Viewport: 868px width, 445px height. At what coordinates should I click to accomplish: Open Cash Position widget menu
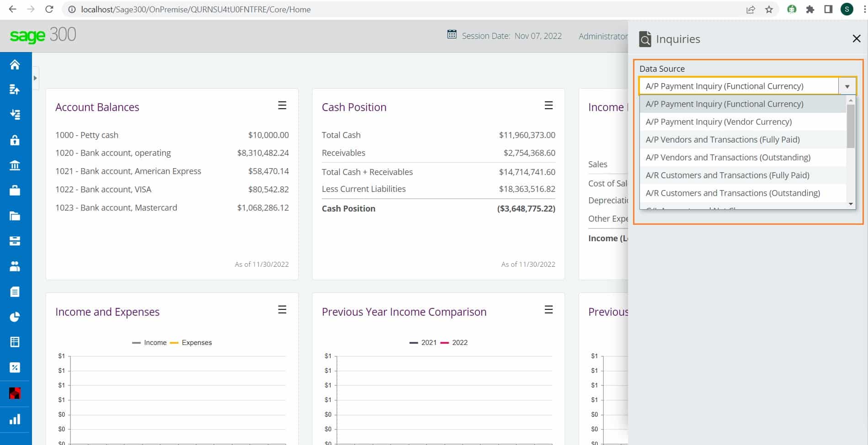coord(548,106)
